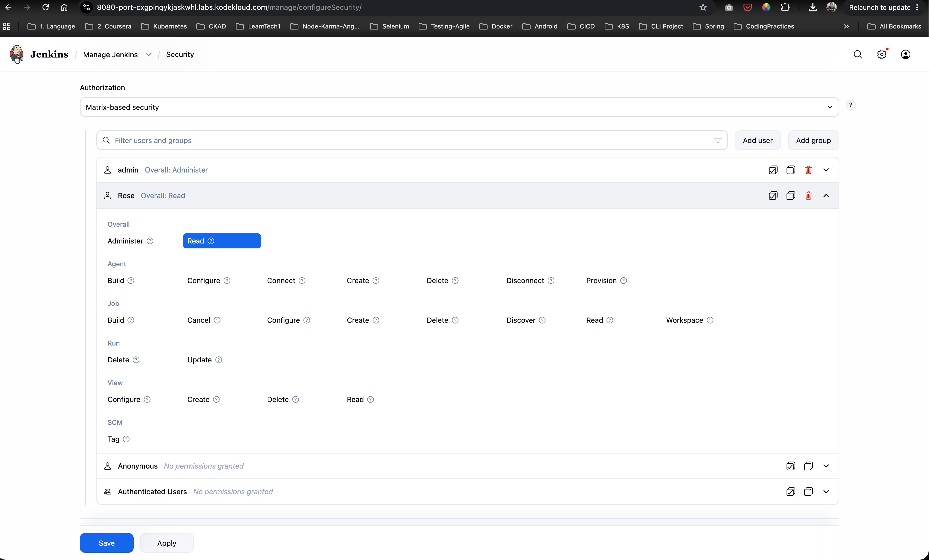Show more bookmarks via double chevron

pyautogui.click(x=846, y=26)
